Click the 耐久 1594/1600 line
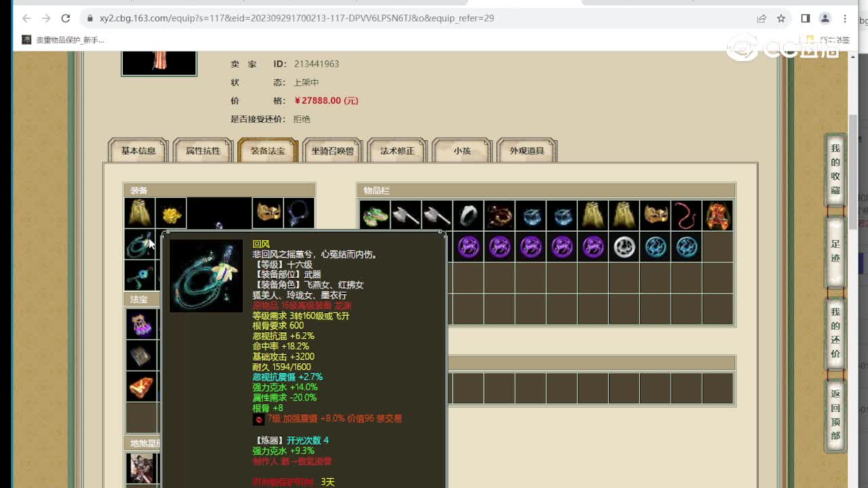Screen dimensions: 868x488 (x=281, y=367)
